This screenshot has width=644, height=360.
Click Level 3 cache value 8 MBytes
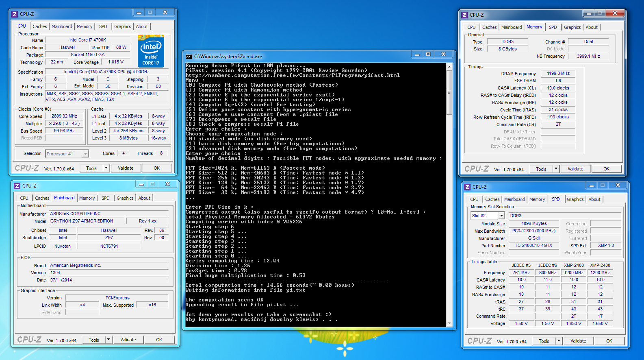128,138
